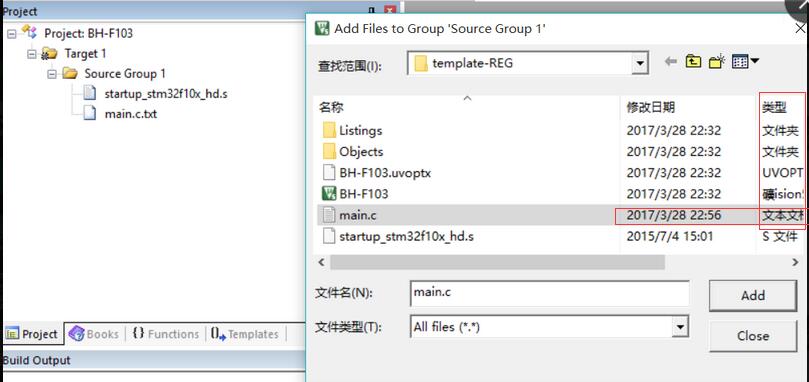Open the 文件类型 All files dropdown

pos(681,327)
